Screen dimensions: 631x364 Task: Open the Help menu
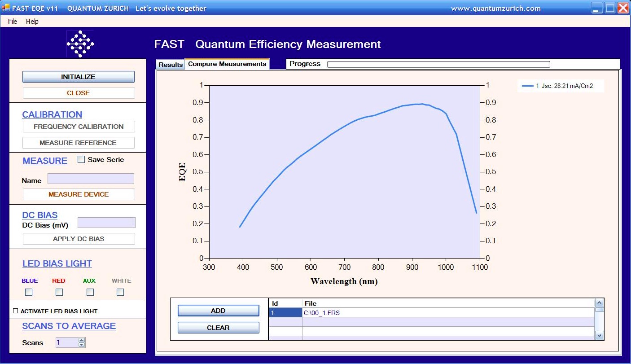[32, 21]
